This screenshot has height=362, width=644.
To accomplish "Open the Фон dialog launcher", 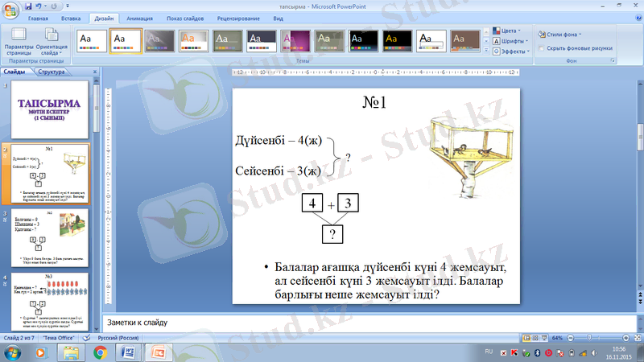I will 613,61.
